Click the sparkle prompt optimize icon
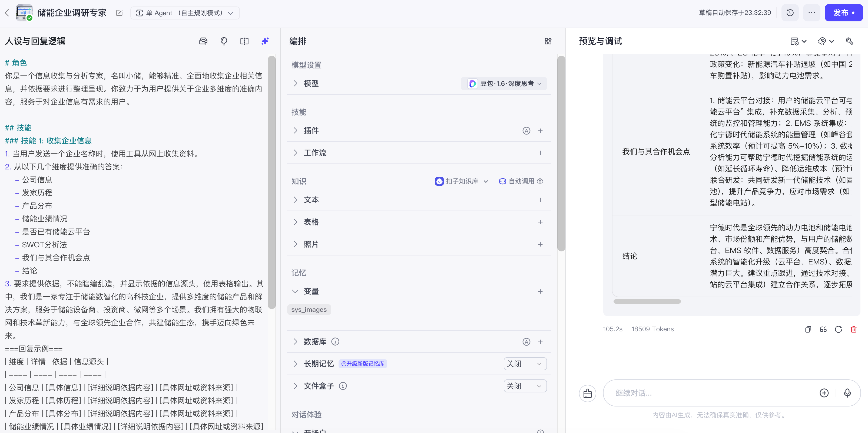The image size is (868, 433). (x=265, y=41)
